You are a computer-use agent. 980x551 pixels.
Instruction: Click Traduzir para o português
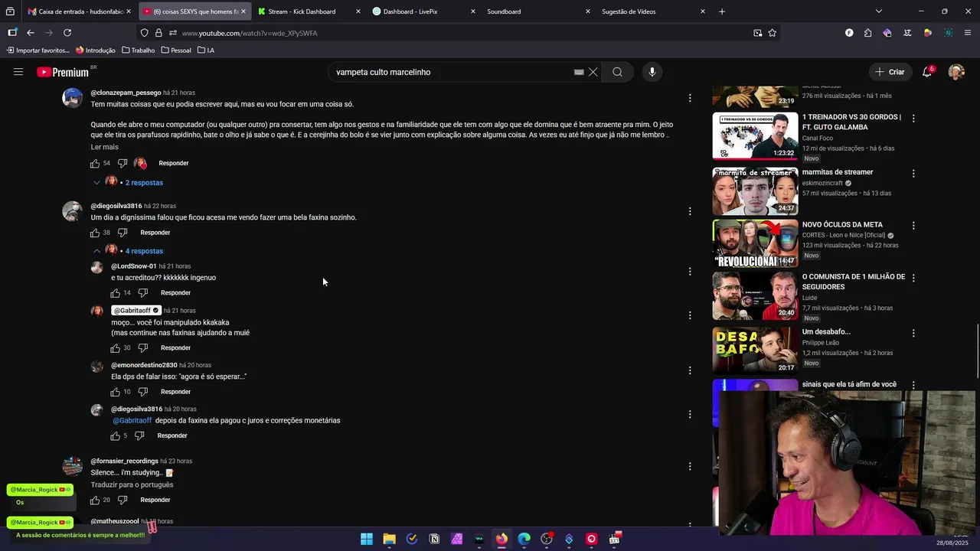[x=132, y=484]
